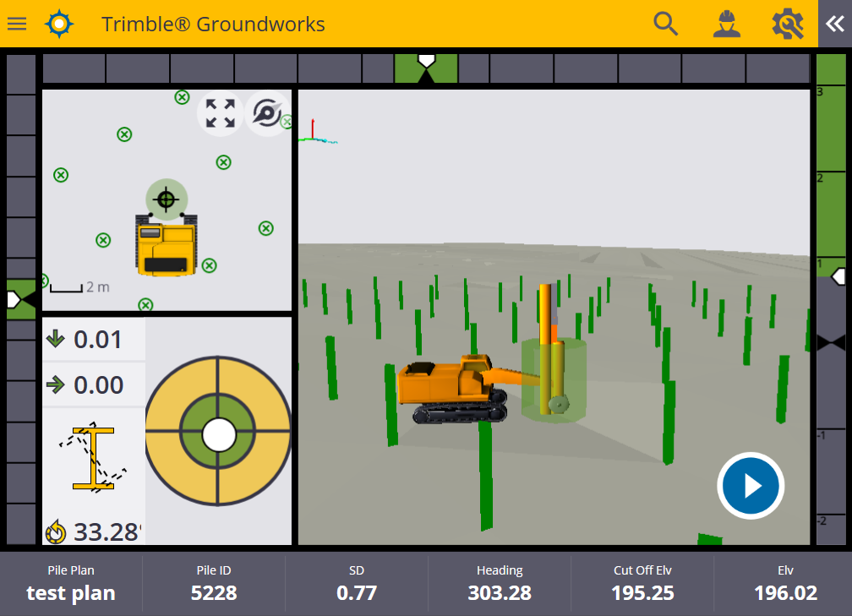This screenshot has height=616, width=852.
Task: Select the machine target crosshair in plan view
Action: click(x=167, y=200)
